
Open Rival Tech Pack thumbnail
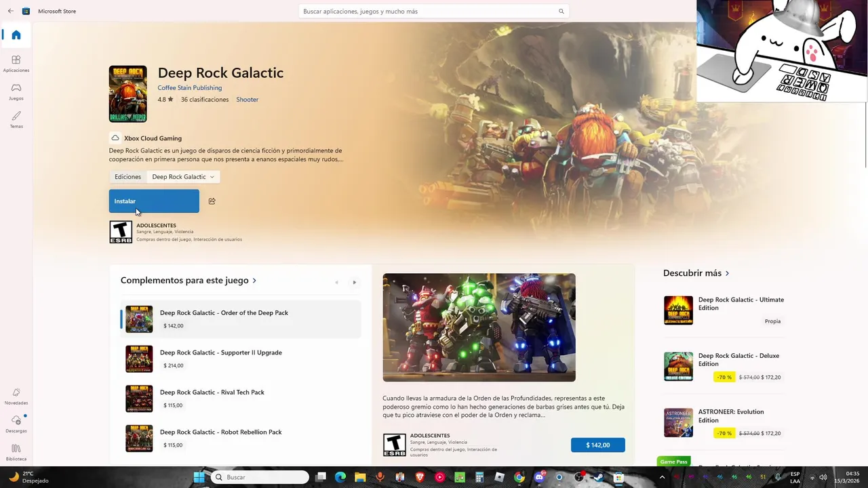(139, 399)
